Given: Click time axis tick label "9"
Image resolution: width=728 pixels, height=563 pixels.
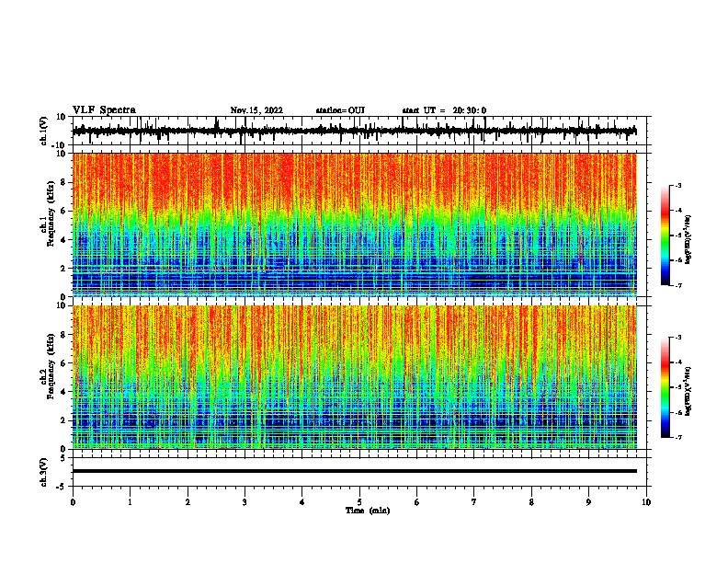Looking at the screenshot, I should tap(588, 502).
